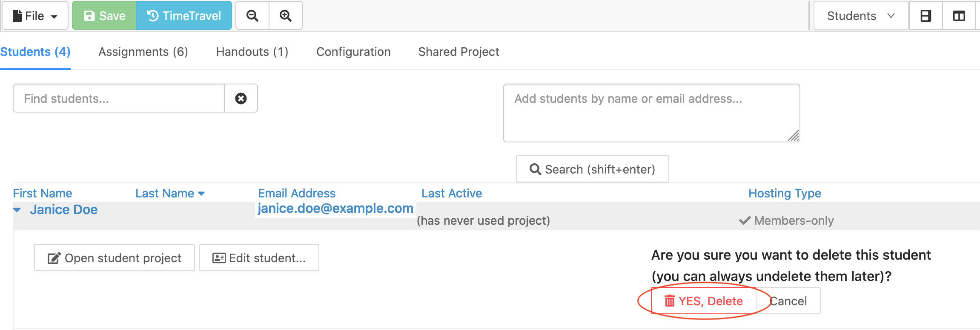Click Open student project button
The image size is (980, 330).
pyautogui.click(x=115, y=258)
